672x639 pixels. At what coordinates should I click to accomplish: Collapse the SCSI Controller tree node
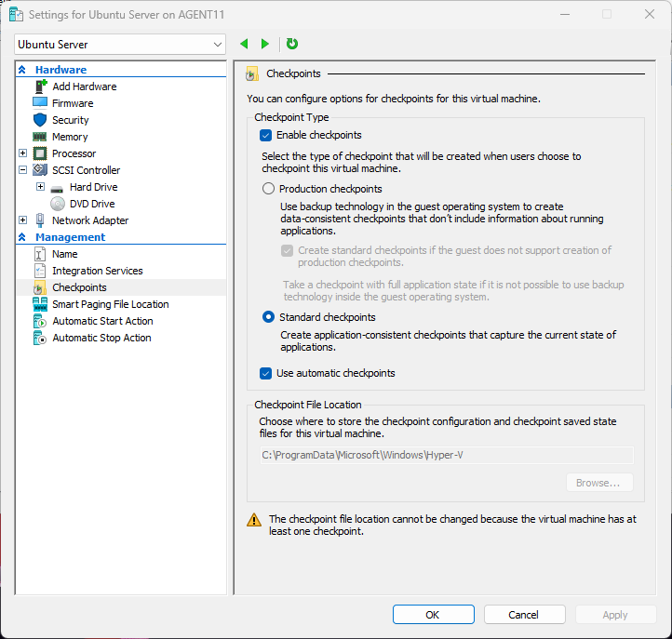click(23, 170)
